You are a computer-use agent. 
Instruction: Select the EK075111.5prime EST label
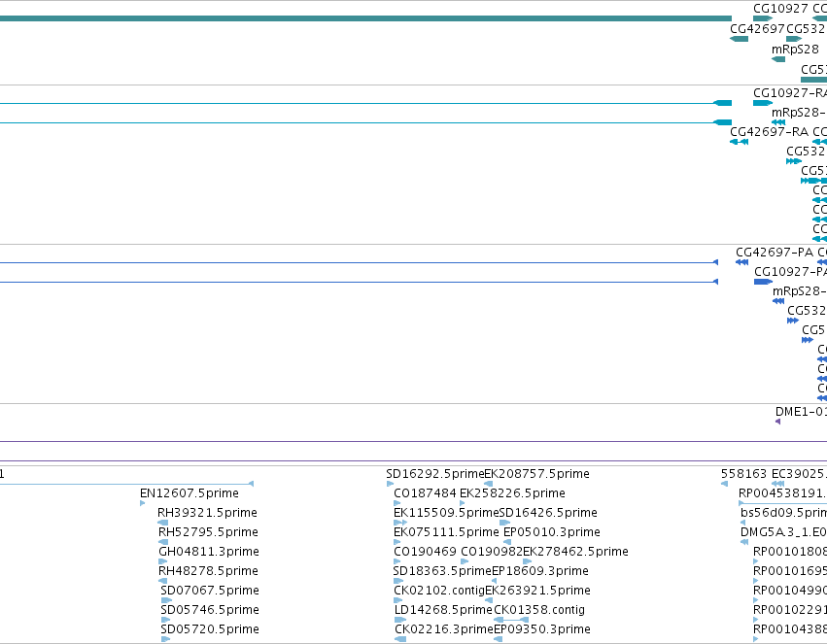pos(446,533)
